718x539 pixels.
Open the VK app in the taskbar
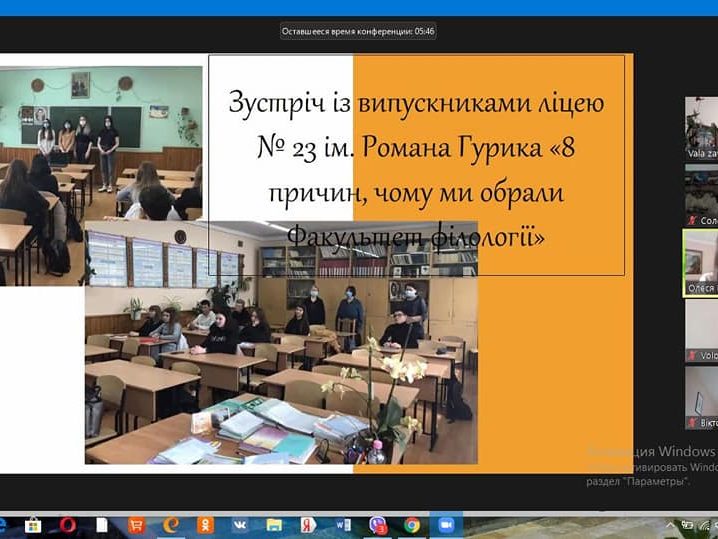click(x=240, y=525)
